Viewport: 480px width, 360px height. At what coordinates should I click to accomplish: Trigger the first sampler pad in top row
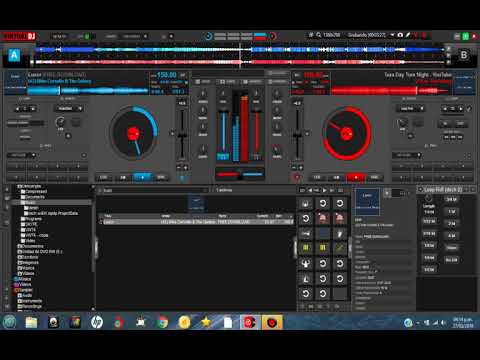tap(306, 203)
